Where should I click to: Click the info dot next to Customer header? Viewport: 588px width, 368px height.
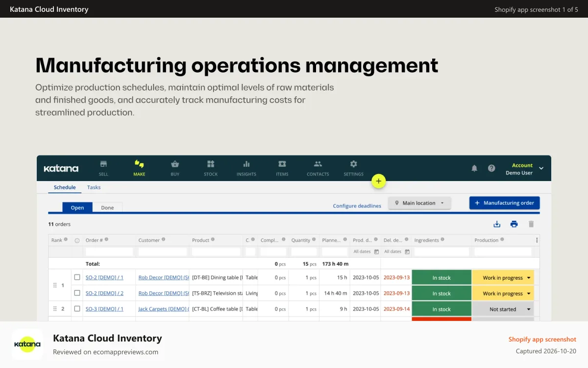pos(164,239)
